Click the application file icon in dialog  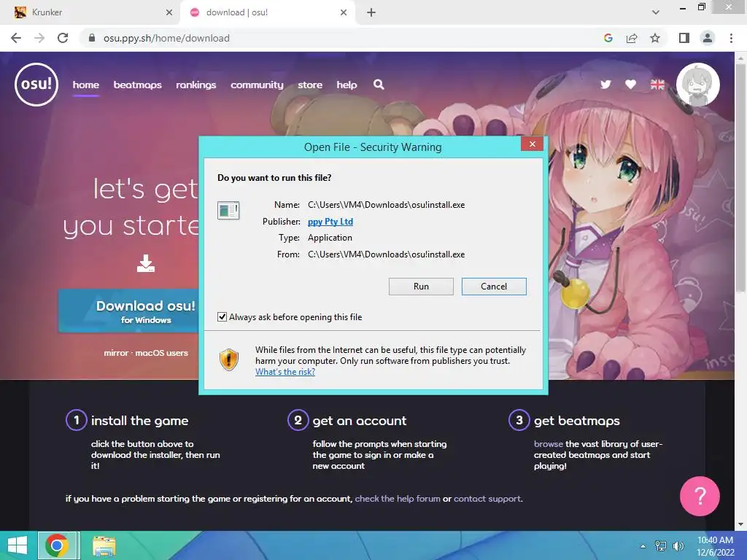tap(228, 210)
